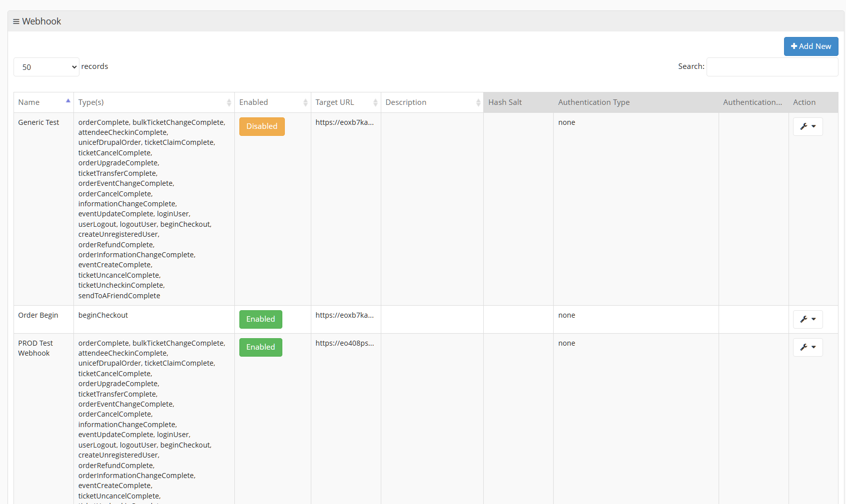Click PROD Test target URL https://eo408ps...
Viewport: 846px width, 504px height.
(344, 343)
